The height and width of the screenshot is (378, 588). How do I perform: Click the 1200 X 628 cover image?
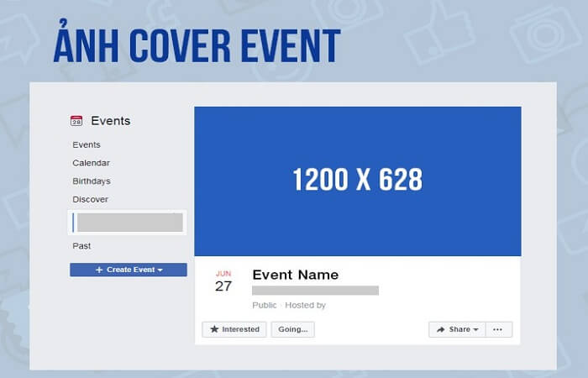357,181
